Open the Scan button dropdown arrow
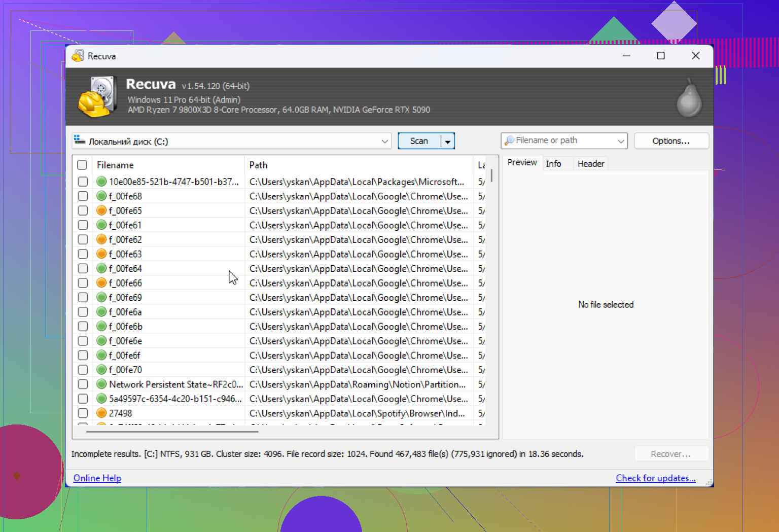This screenshot has width=779, height=532. pyautogui.click(x=448, y=141)
